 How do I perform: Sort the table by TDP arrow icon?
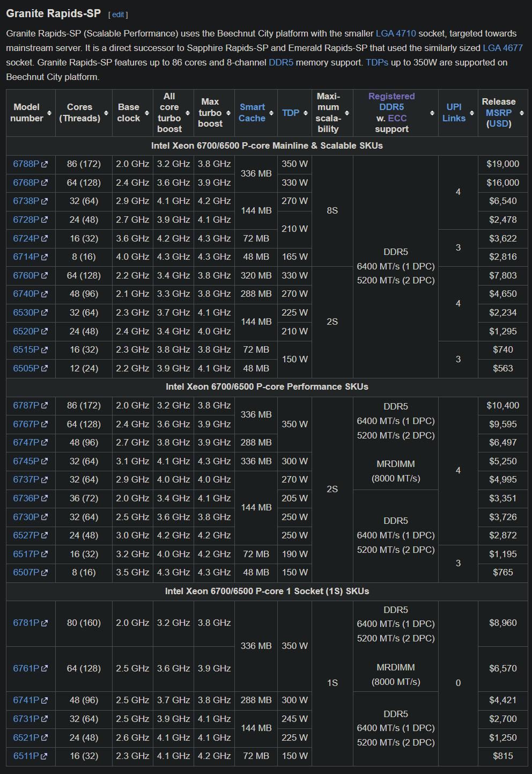(306, 113)
